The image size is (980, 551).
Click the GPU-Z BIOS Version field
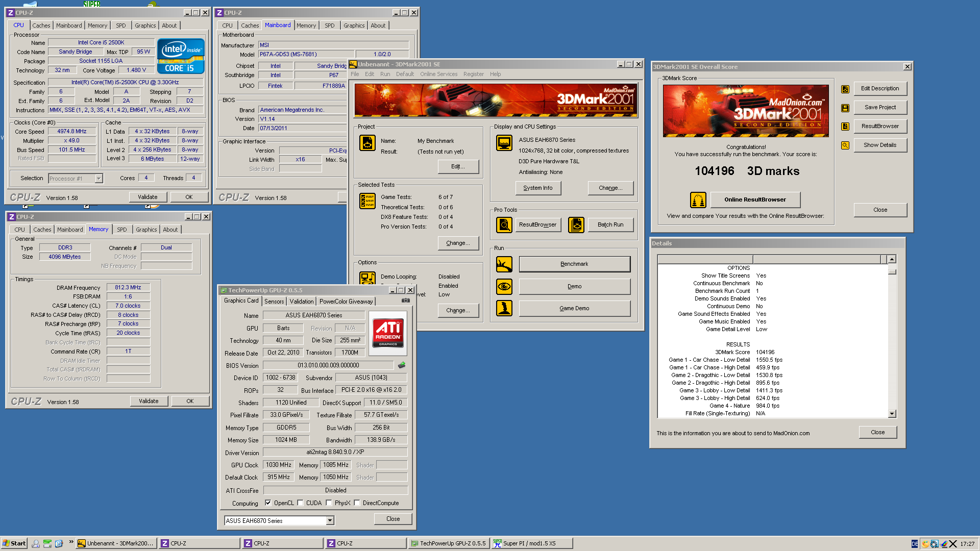tap(328, 365)
